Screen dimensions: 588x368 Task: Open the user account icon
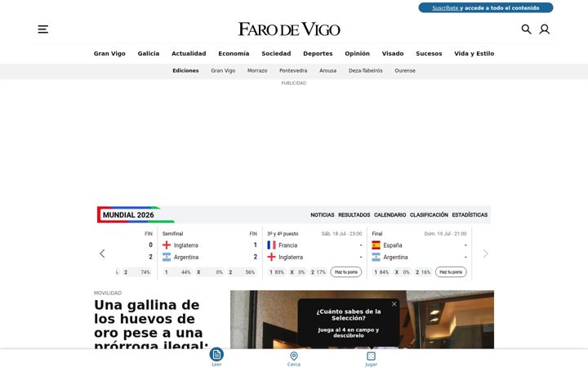pyautogui.click(x=545, y=29)
